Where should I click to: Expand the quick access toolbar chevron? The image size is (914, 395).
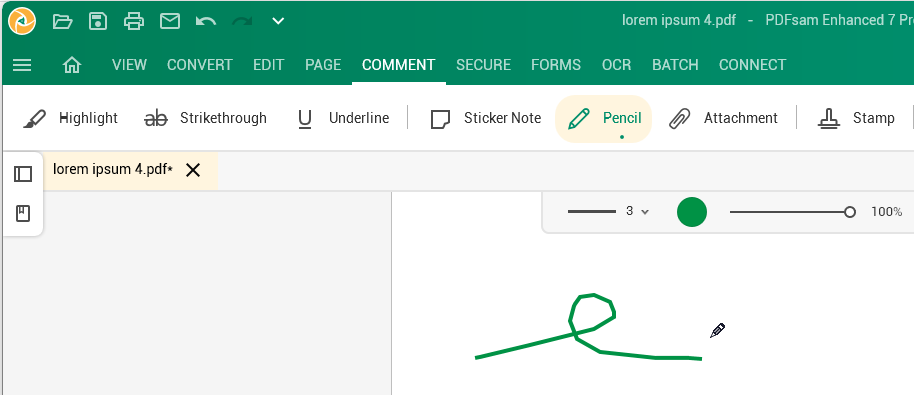pyautogui.click(x=278, y=22)
